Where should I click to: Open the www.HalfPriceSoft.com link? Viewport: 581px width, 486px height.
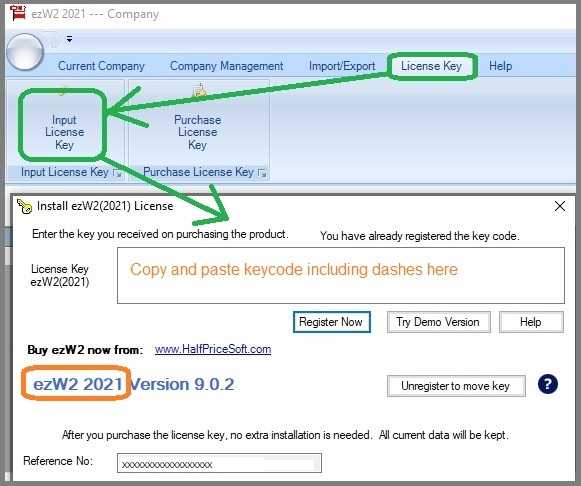coord(213,349)
